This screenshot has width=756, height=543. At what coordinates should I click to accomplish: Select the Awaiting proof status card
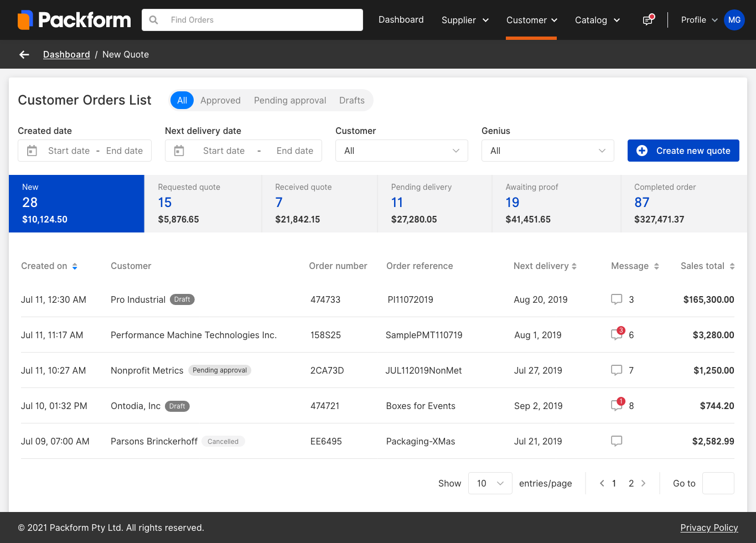[x=557, y=204]
